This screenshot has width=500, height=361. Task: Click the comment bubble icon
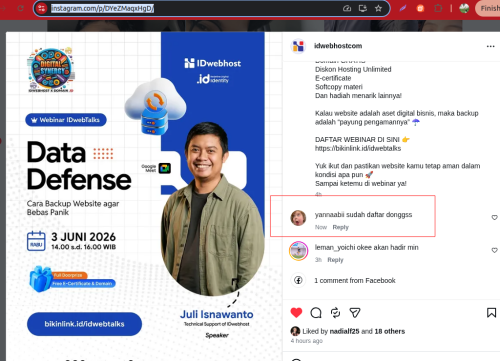click(316, 313)
